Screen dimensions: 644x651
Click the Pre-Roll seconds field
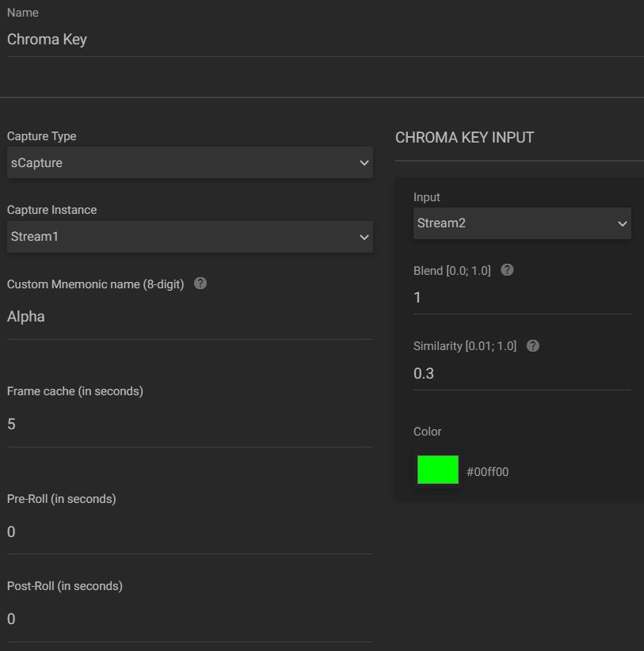click(x=190, y=532)
